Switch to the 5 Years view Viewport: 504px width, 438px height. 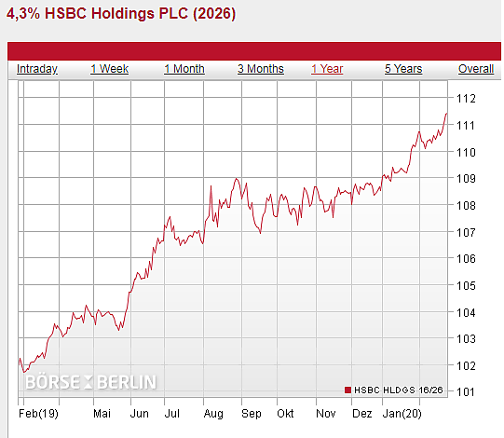tap(403, 69)
